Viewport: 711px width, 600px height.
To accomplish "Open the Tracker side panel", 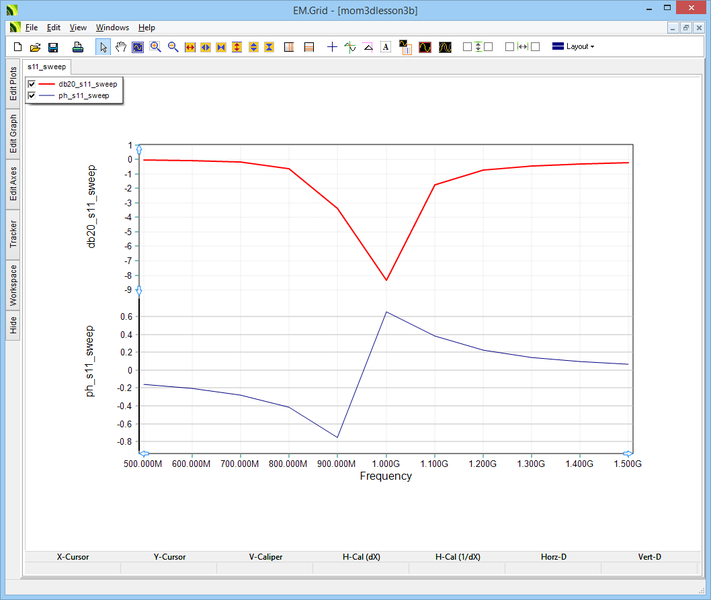I will 13,235.
